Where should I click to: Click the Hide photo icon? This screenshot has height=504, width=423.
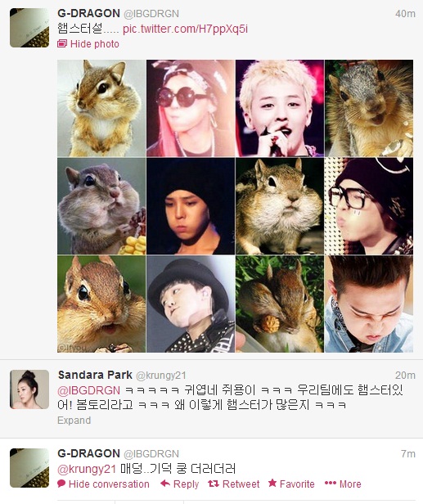coord(62,43)
